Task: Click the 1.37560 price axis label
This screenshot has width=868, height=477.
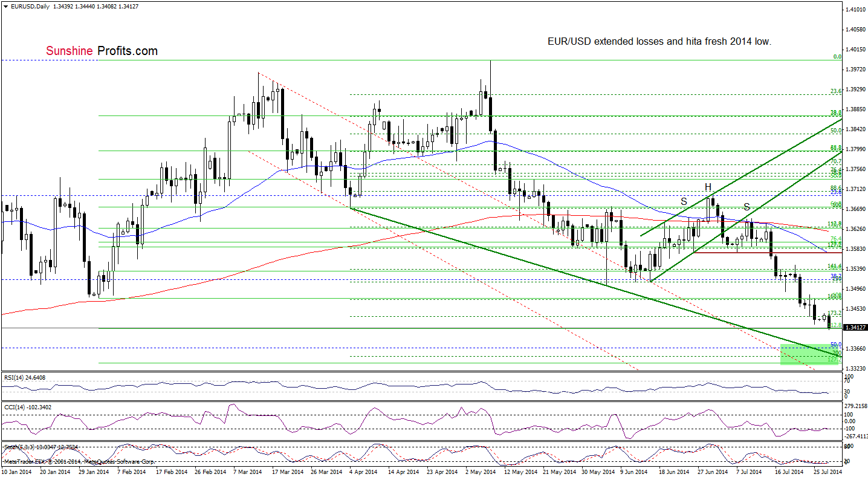Action: point(856,169)
